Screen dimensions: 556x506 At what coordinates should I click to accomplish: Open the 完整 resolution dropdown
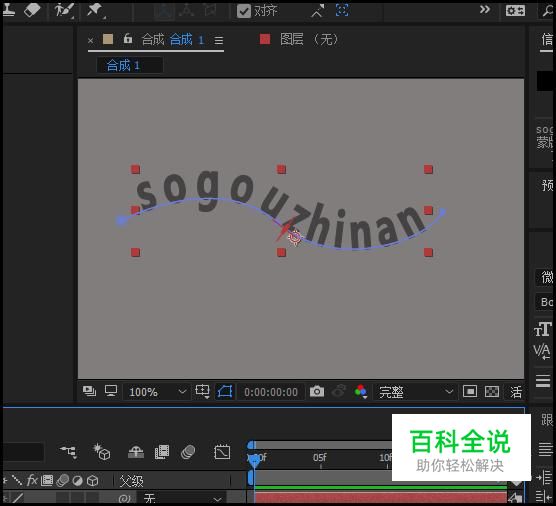click(x=415, y=392)
